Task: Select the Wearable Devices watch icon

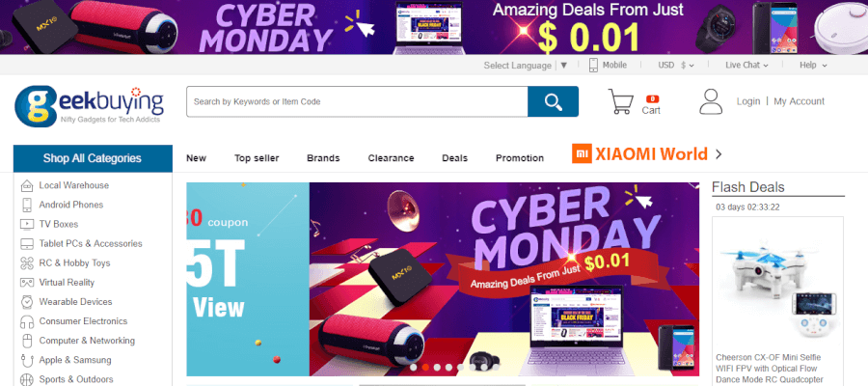Action: [27, 302]
